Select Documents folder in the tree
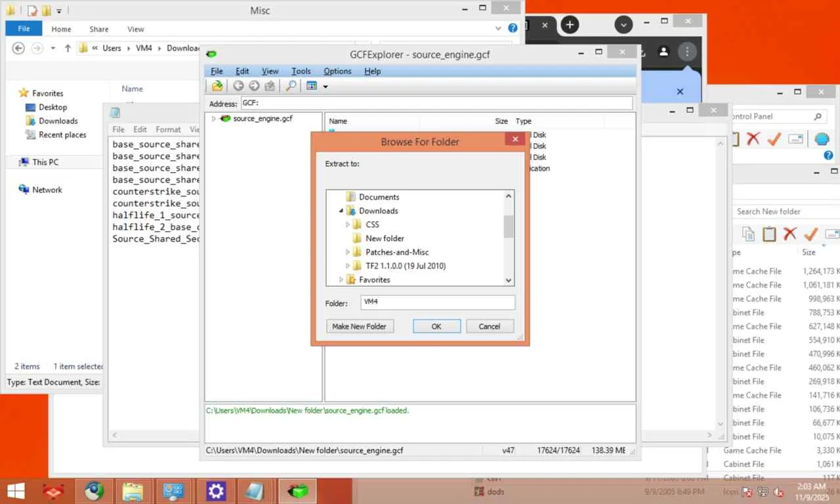This screenshot has width=840, height=504. pos(379,197)
